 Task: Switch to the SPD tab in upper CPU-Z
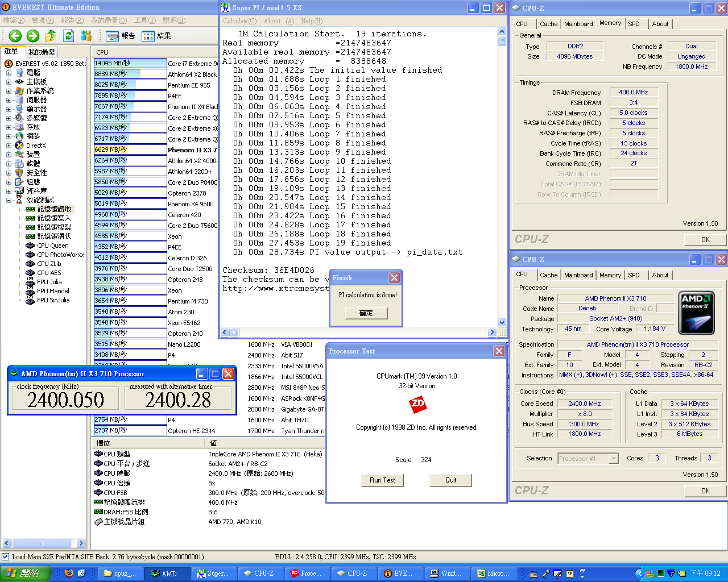(x=634, y=24)
